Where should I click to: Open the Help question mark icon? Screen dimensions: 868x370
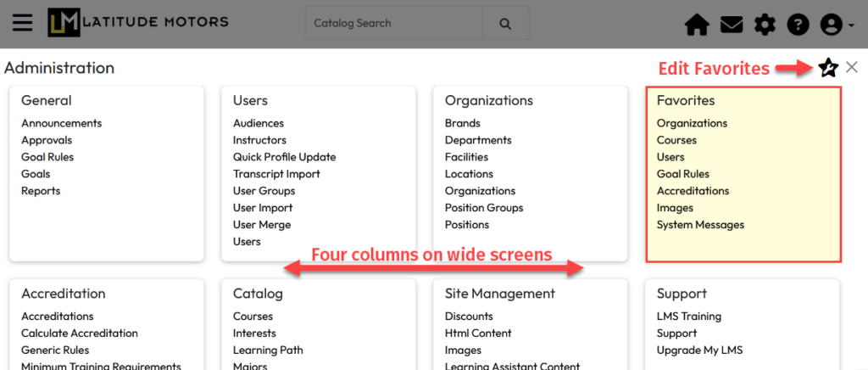click(798, 25)
